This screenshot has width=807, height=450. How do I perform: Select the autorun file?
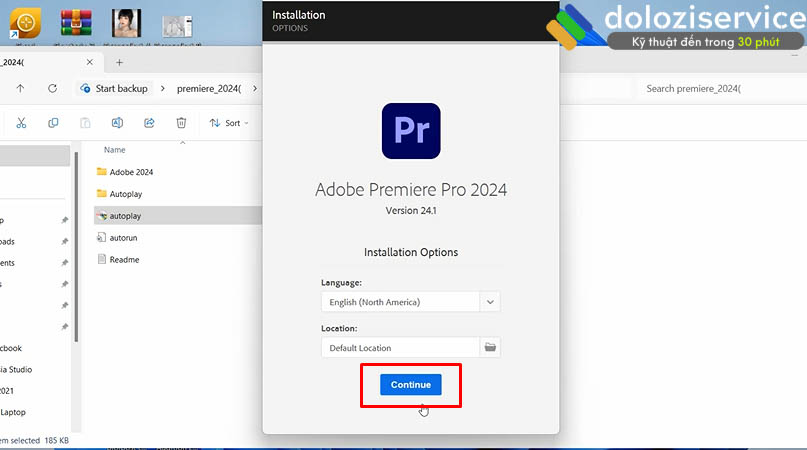coord(124,238)
